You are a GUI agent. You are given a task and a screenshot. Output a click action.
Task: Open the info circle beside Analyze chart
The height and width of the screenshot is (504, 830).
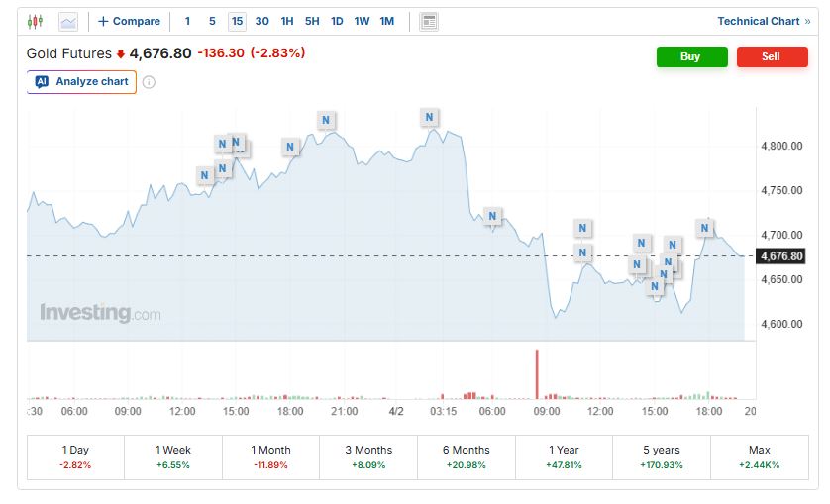(149, 82)
